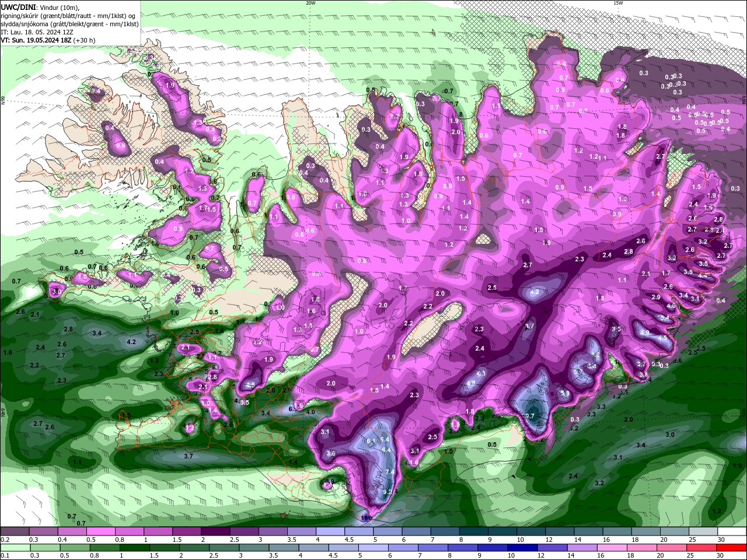Pick the white swatch labeled 30 in upper legend row

point(731,531)
